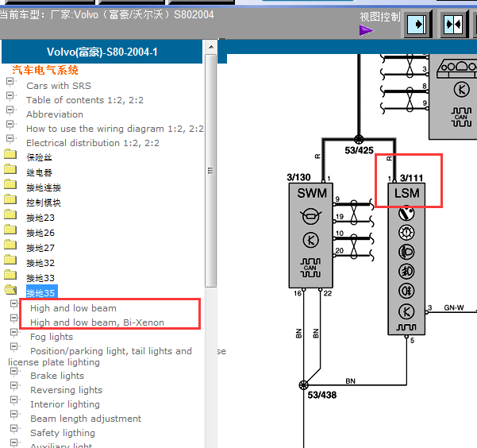Click document icon beside Reversing lights
The image size is (477, 448).
point(14,386)
